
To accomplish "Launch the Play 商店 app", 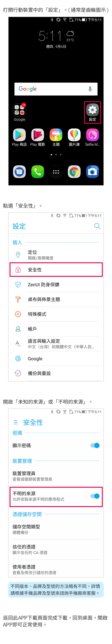I will pos(19,135).
